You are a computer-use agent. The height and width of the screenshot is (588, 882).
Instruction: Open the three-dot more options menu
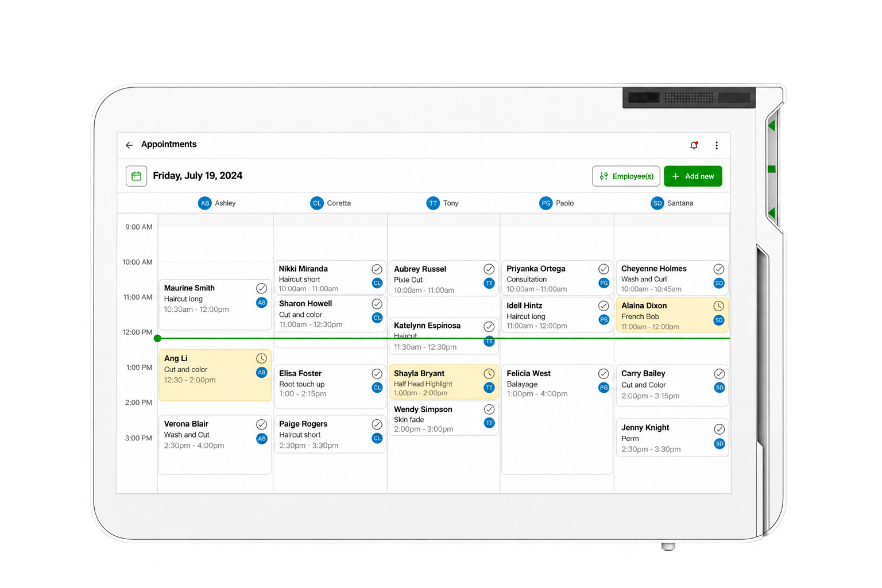[x=717, y=145]
